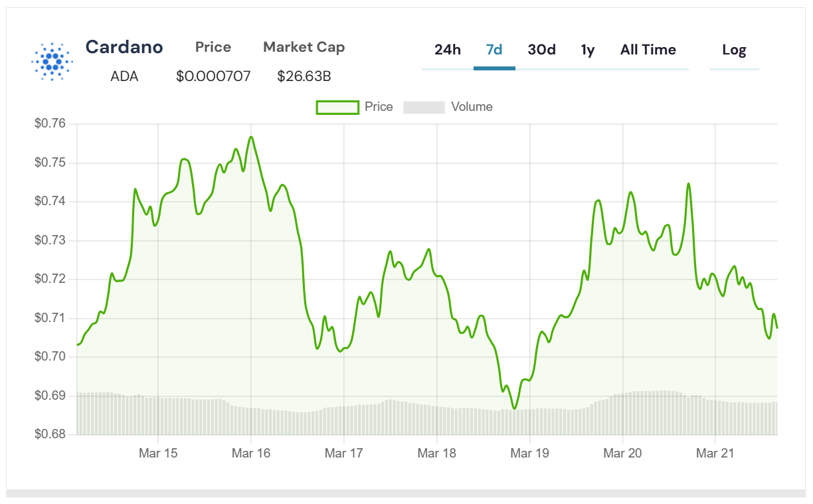The width and height of the screenshot is (813, 504).
Task: Switch to the 1y range
Action: (588, 50)
